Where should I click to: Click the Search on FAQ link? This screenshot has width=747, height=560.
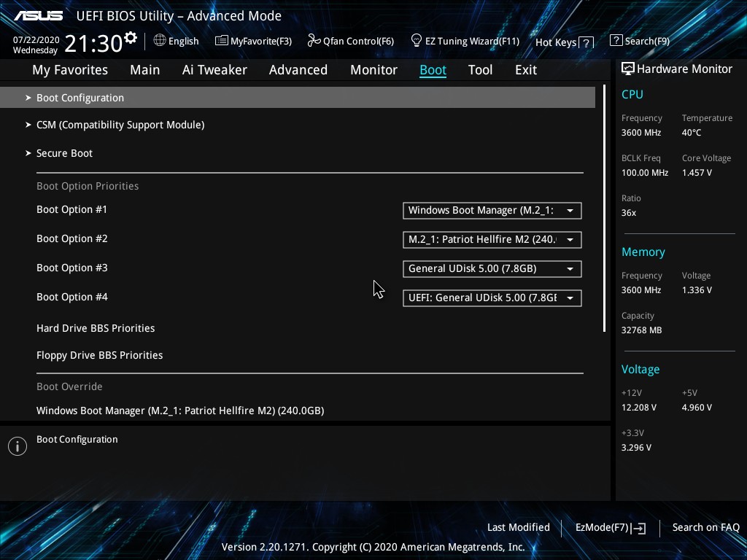(705, 528)
